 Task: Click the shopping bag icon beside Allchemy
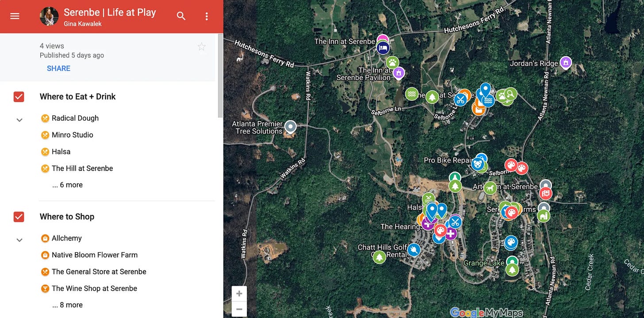click(45, 238)
